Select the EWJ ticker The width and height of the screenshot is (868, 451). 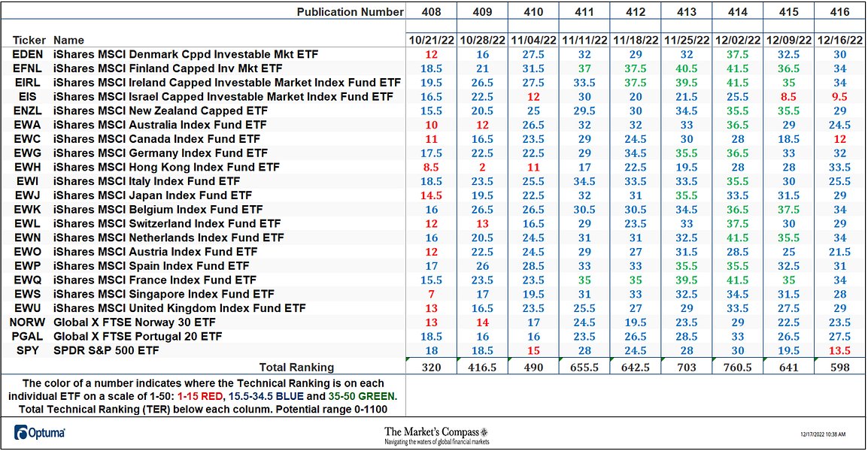28,195
